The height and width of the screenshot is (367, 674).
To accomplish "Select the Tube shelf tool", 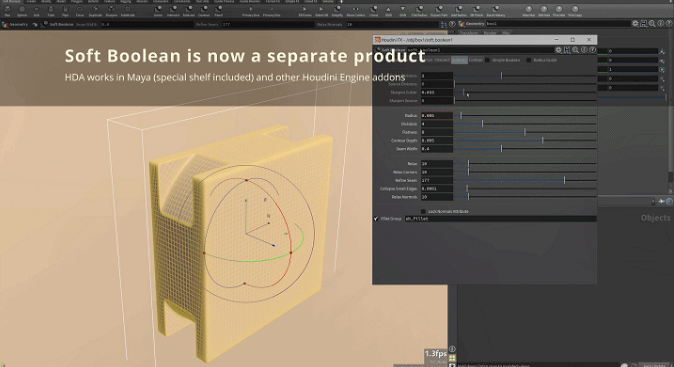I will point(51,11).
